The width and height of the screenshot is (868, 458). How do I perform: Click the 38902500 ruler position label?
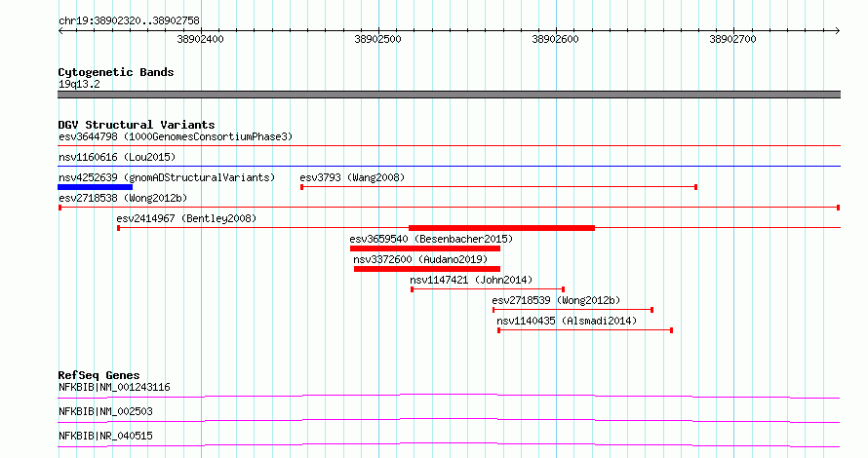coord(378,39)
